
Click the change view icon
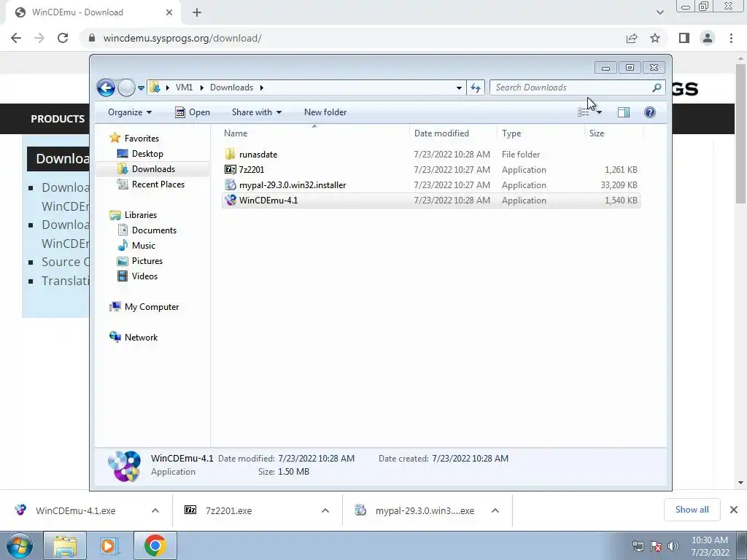pyautogui.click(x=584, y=112)
